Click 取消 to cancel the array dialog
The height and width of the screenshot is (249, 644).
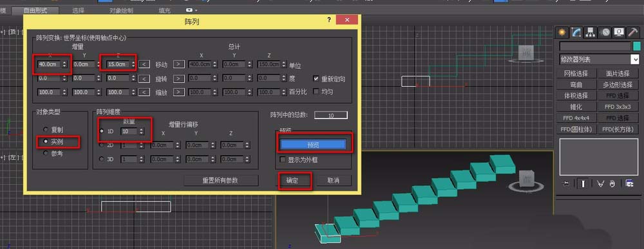334,181
